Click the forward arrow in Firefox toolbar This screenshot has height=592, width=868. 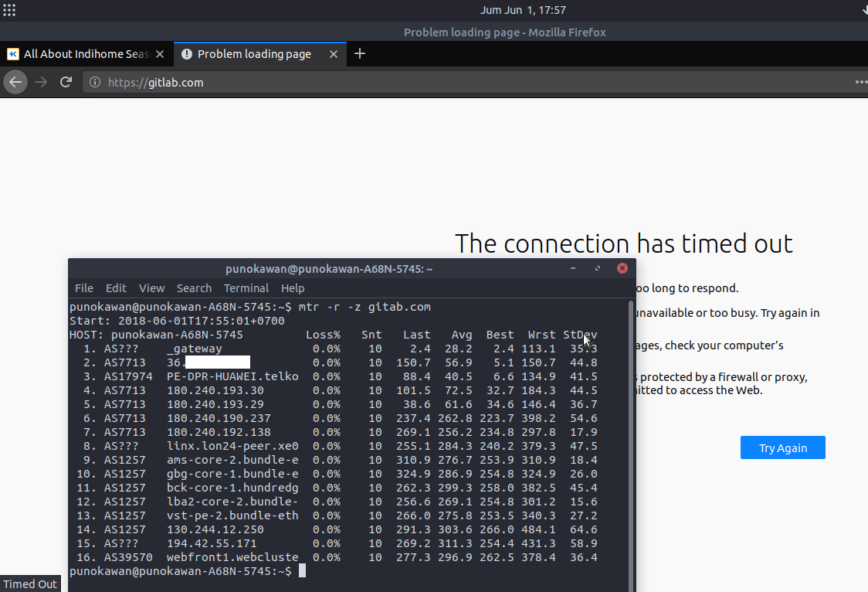[x=41, y=82]
